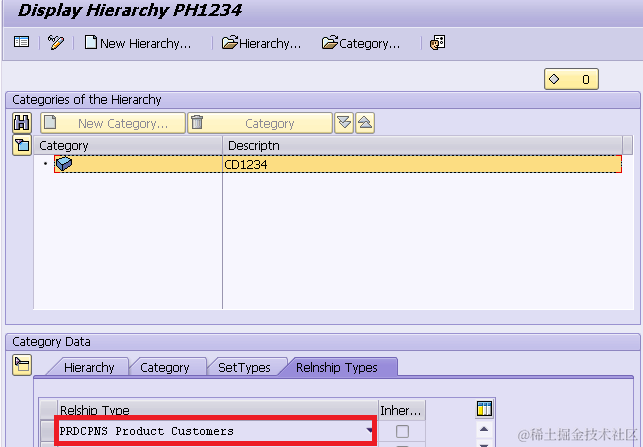Toggle Inherit checkbox for PRDCPNS row
643x447 pixels.
pos(402,431)
